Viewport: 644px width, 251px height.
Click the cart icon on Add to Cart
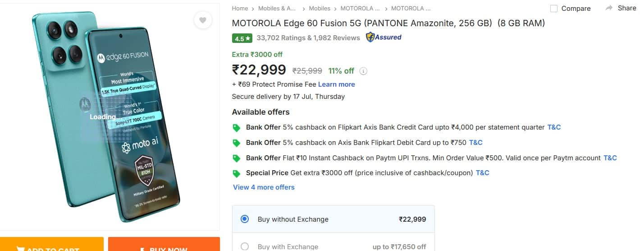[20, 249]
